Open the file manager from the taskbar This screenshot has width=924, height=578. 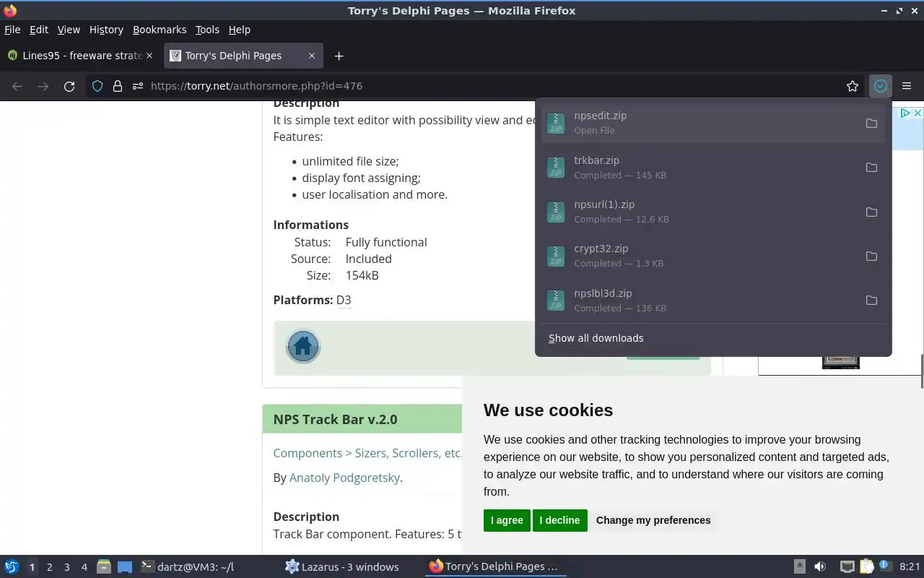(104, 566)
